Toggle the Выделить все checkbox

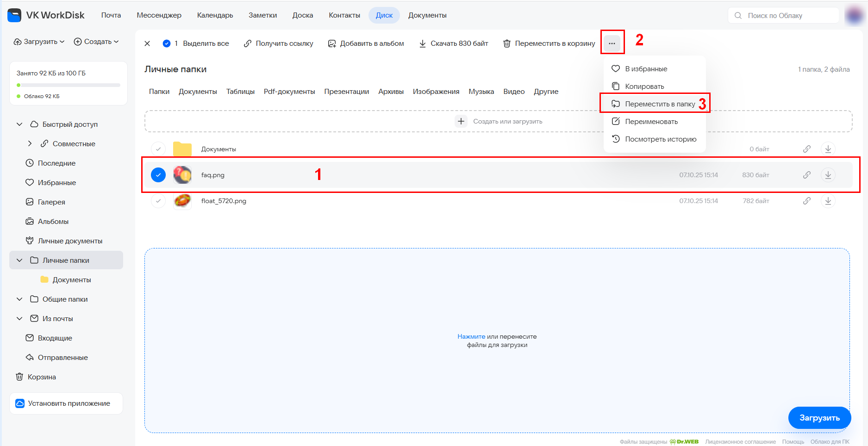(x=167, y=43)
